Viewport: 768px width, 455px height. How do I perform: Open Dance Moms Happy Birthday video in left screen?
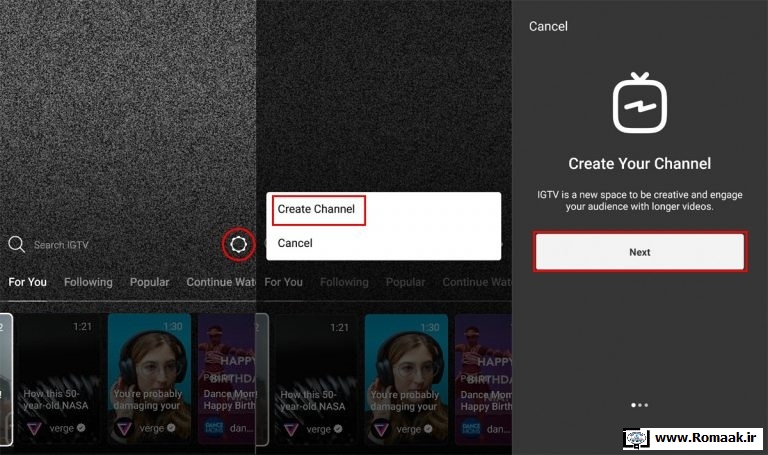pos(226,379)
